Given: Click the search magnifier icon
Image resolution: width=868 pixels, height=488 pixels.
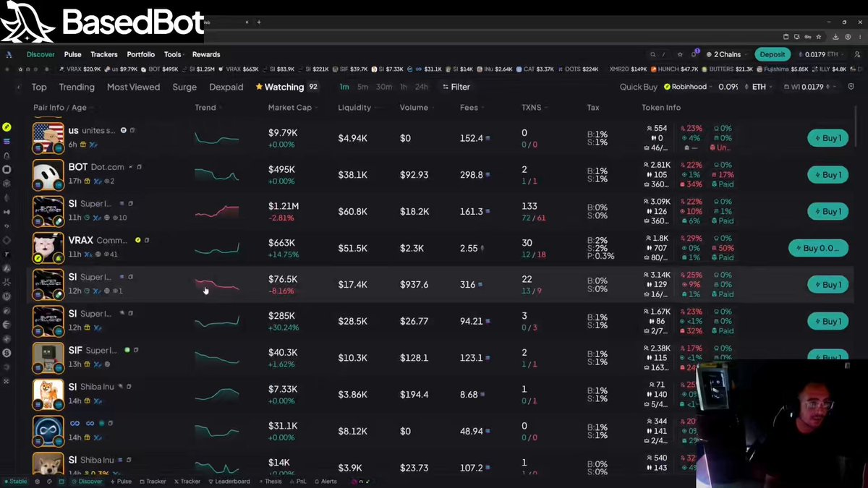Looking at the screenshot, I should coord(652,54).
